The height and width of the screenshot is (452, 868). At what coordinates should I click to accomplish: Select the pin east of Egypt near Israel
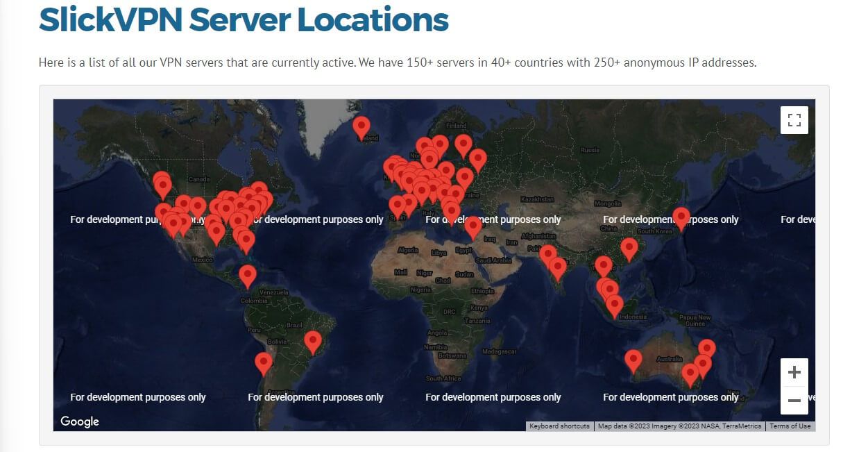pos(473,229)
